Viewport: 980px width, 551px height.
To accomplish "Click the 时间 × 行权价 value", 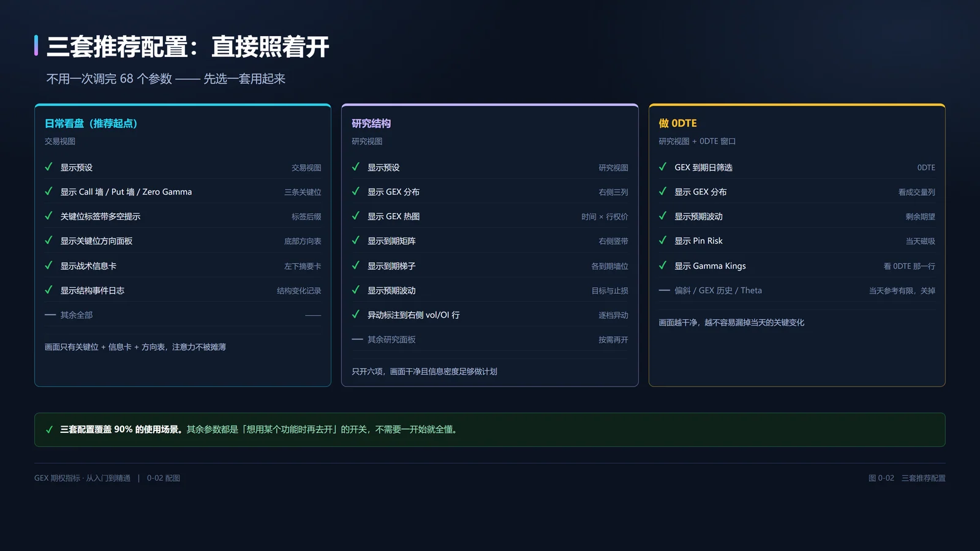I will (x=605, y=217).
